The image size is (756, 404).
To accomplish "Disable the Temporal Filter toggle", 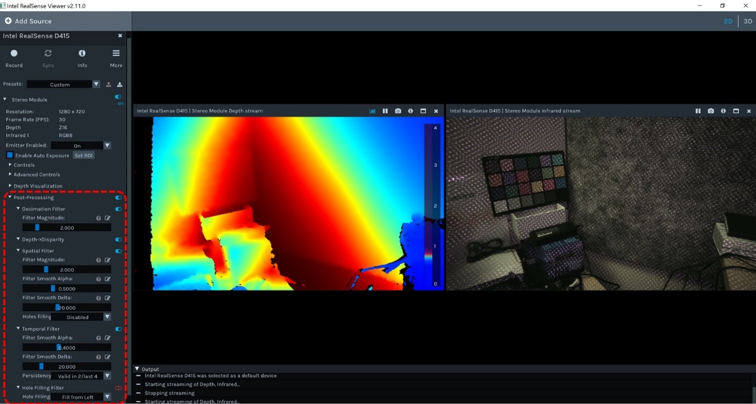I will click(118, 329).
